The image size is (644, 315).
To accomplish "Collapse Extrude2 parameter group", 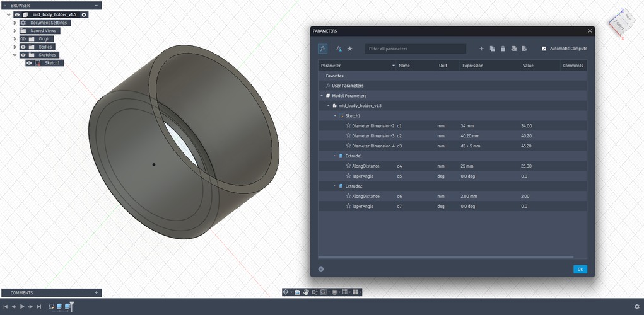I will [335, 186].
